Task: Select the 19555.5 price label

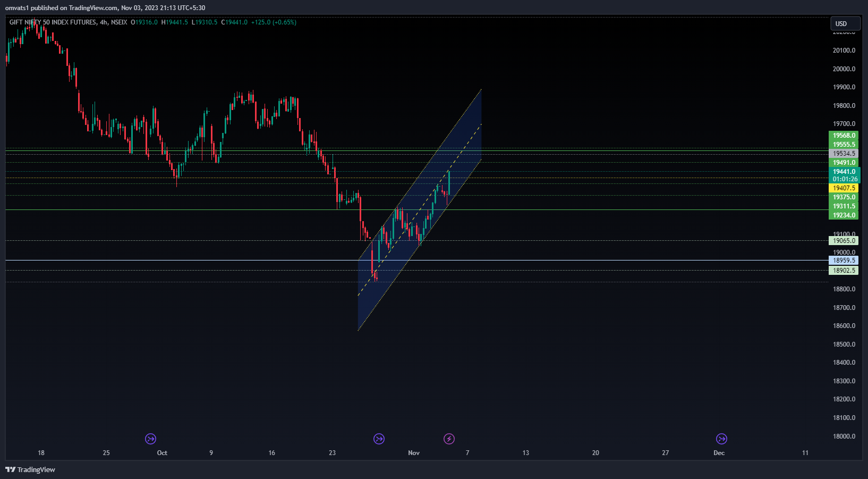Action: 844,145
